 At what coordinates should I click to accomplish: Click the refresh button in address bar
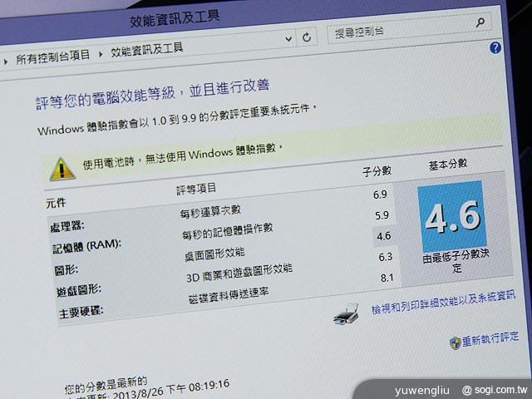307,37
